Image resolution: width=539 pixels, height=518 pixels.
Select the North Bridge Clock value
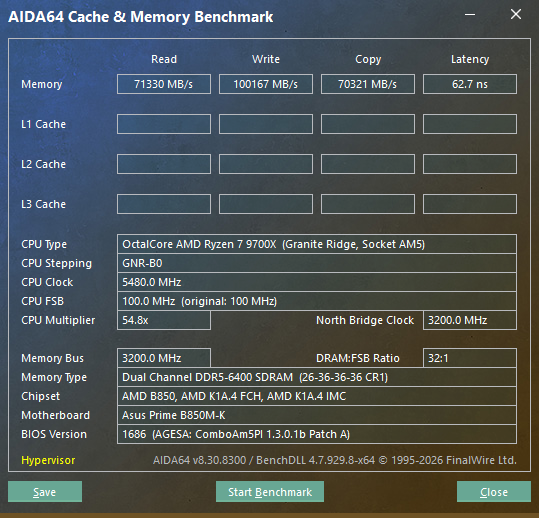(470, 320)
